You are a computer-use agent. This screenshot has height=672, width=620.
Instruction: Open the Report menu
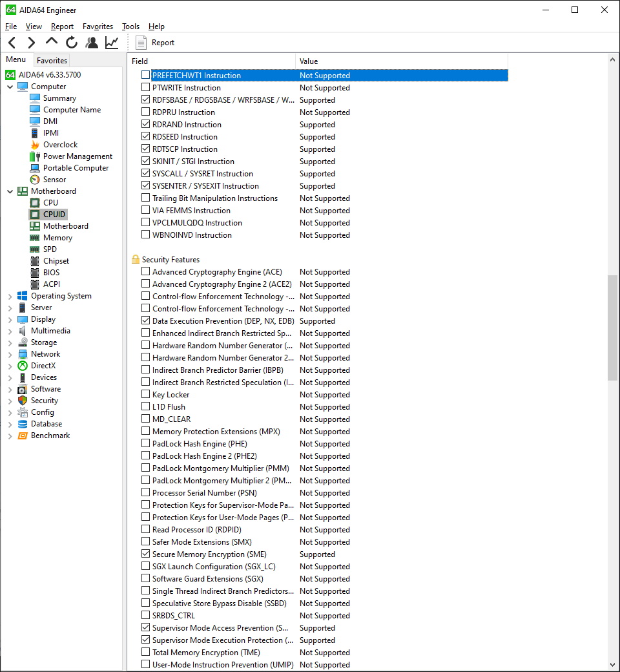(x=62, y=26)
